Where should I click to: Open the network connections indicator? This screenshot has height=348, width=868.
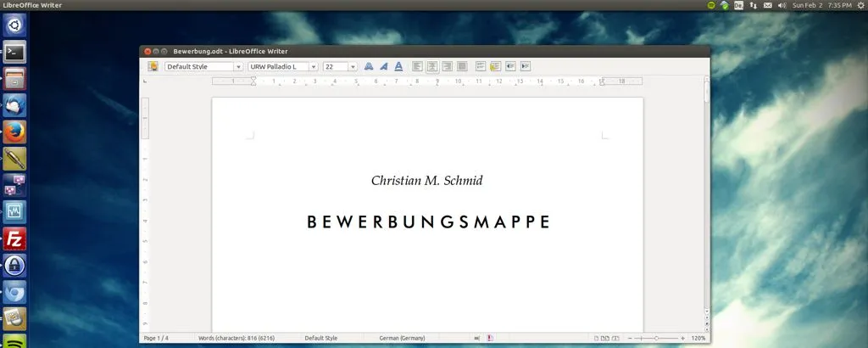tap(753, 5)
